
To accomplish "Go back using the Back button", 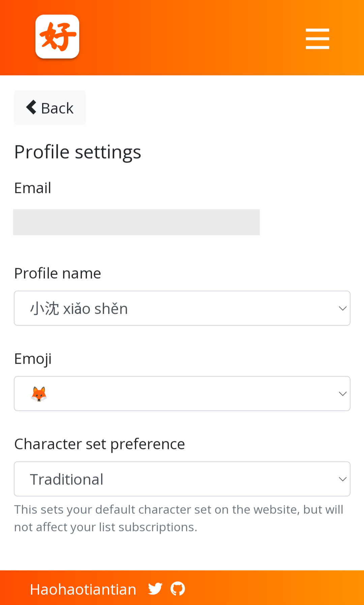I will [x=50, y=108].
